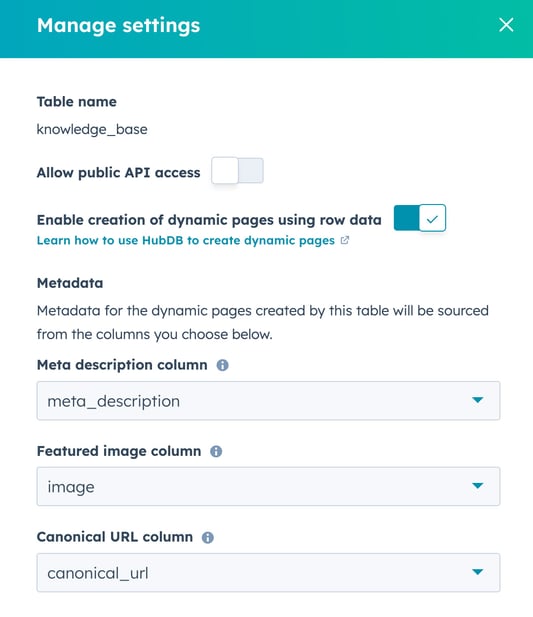Viewport: 533px width, 617px height.
Task: Click the Manage settings header title
Action: pyautogui.click(x=118, y=26)
